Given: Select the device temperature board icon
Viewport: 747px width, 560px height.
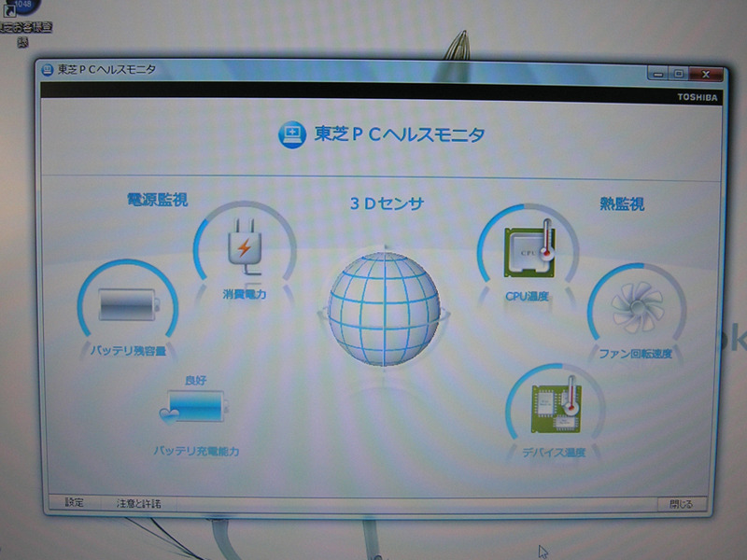Looking at the screenshot, I should (557, 405).
